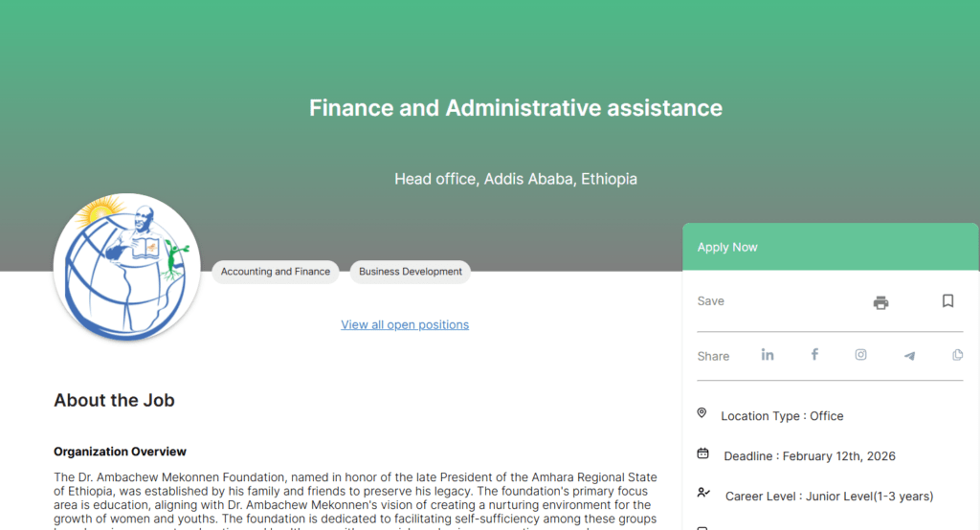Click the job title Finance and Administrative assistance
Image resolution: width=980 pixels, height=530 pixels.
(516, 108)
